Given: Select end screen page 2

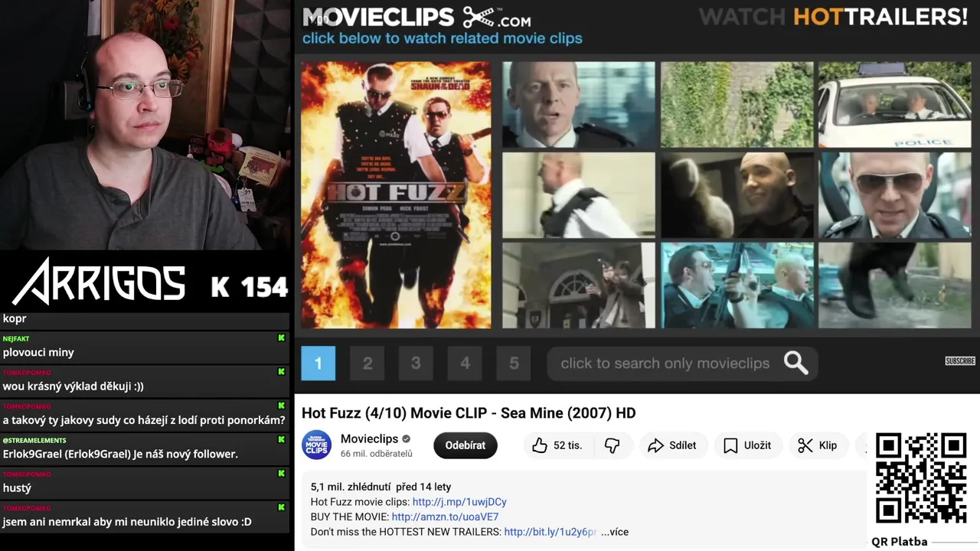Looking at the screenshot, I should [x=367, y=364].
